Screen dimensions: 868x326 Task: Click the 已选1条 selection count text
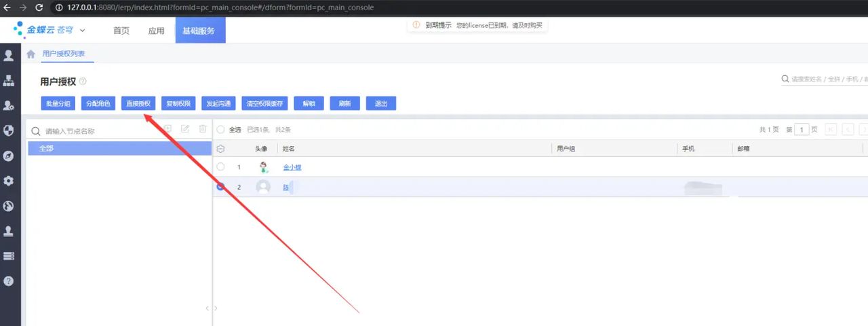point(258,129)
